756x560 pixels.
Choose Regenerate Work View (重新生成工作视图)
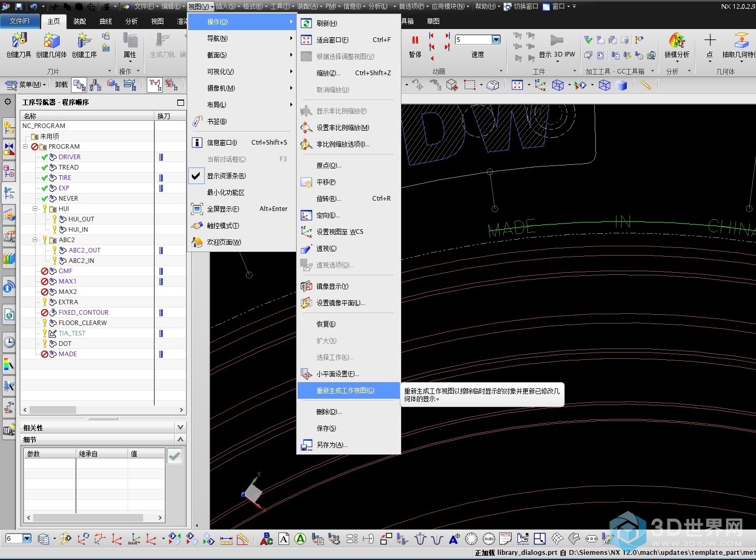(x=349, y=390)
